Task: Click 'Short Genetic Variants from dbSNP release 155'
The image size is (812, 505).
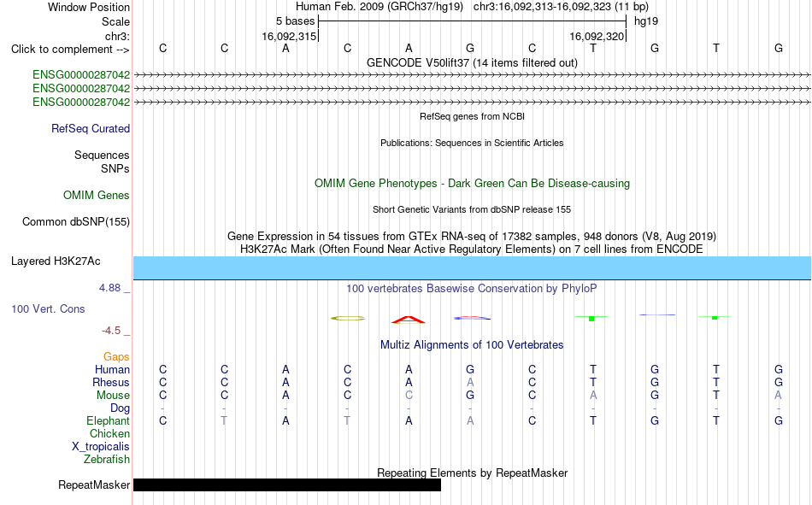Action: pos(472,209)
